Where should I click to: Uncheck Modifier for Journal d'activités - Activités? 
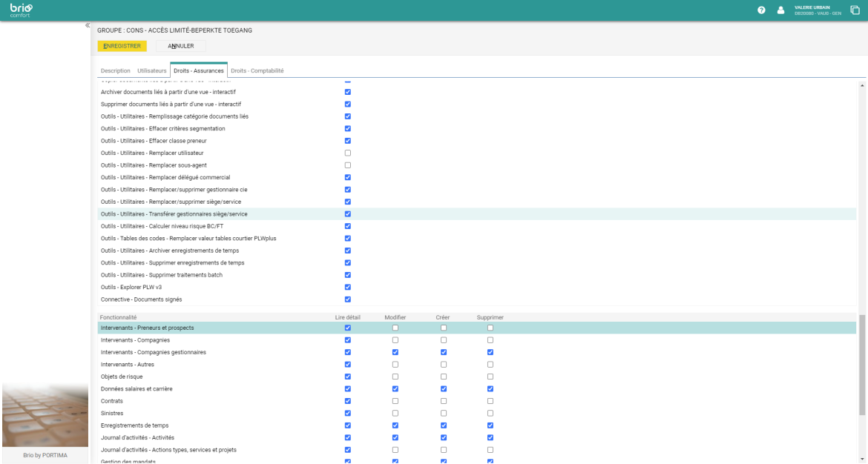pyautogui.click(x=395, y=437)
